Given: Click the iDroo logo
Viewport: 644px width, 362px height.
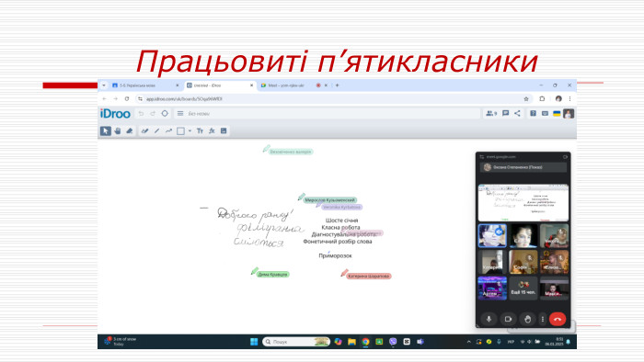Looking at the screenshot, I should tap(115, 114).
